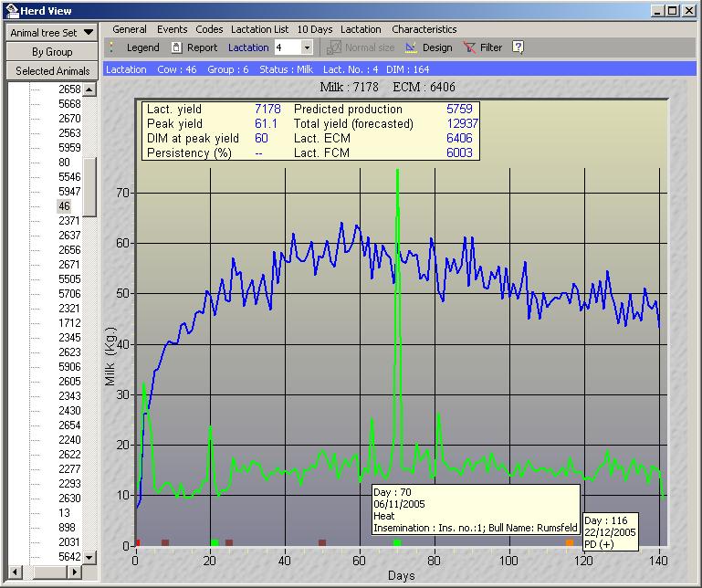The height and width of the screenshot is (588, 702).
Task: Click the Predicted production value 5759
Action: (x=459, y=109)
